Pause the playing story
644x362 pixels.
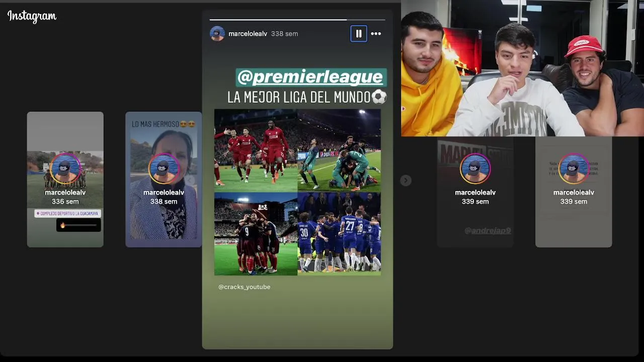(359, 34)
